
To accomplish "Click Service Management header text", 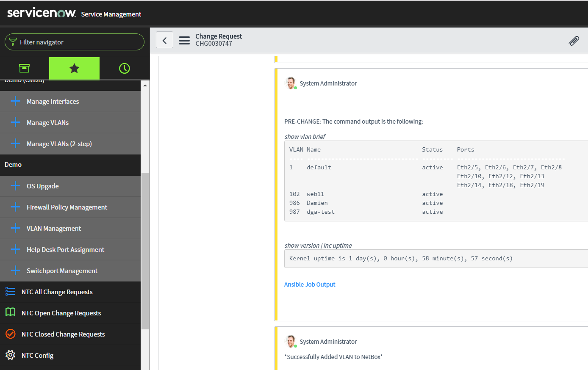I will [x=111, y=14].
